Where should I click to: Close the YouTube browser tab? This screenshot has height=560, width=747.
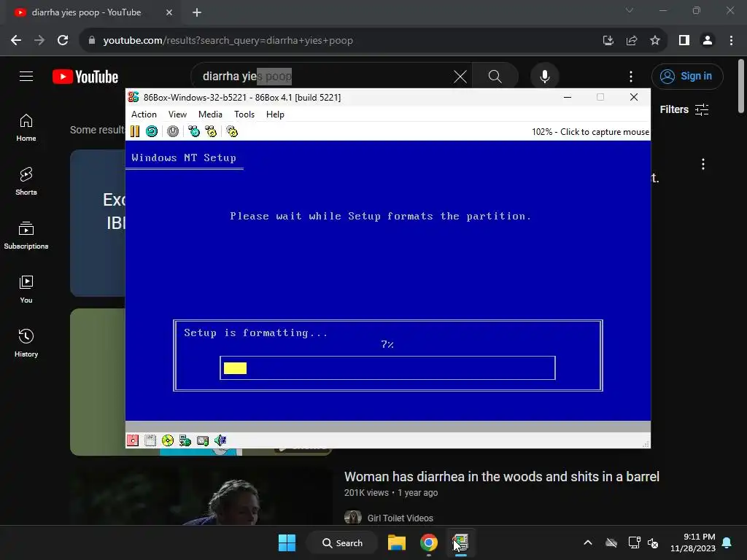pyautogui.click(x=169, y=12)
